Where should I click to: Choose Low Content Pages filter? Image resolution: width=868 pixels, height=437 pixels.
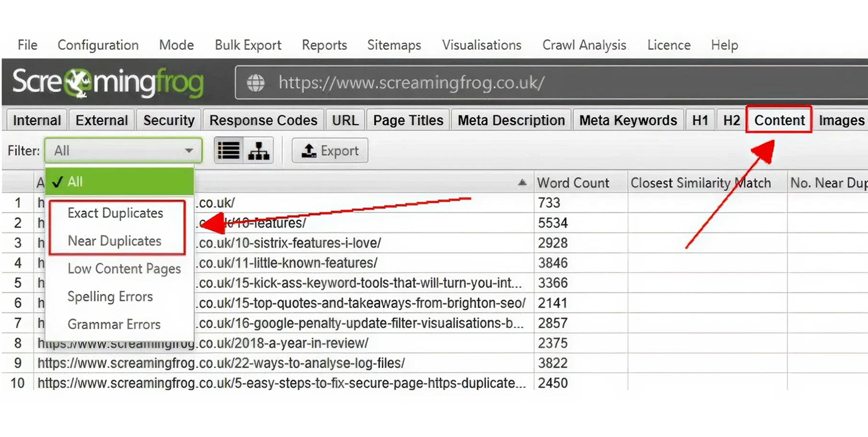pyautogui.click(x=124, y=269)
